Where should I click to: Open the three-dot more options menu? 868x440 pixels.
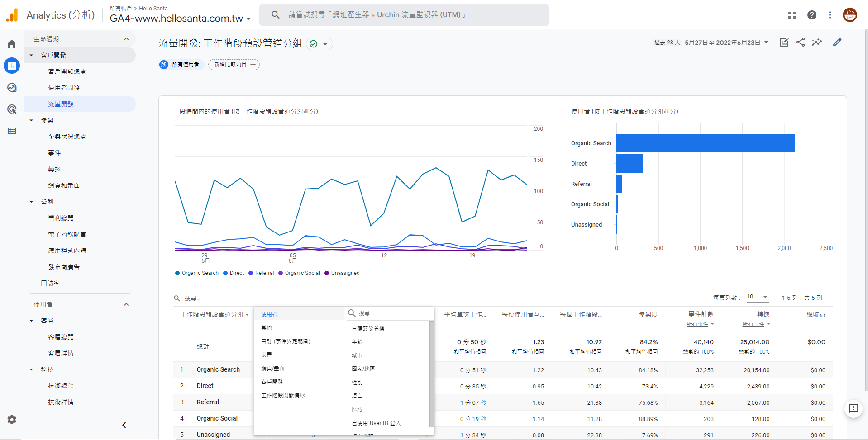830,15
